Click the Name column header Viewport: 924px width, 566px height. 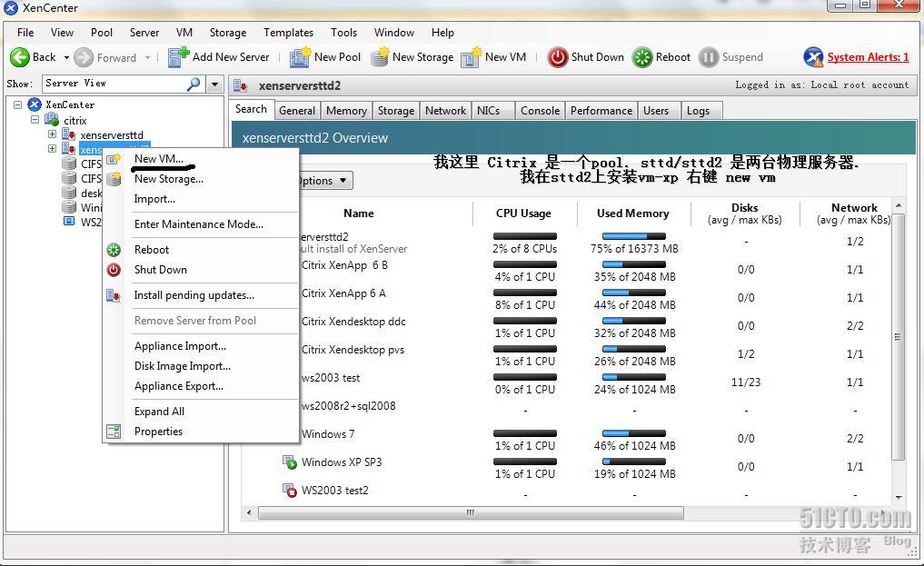[x=358, y=213]
